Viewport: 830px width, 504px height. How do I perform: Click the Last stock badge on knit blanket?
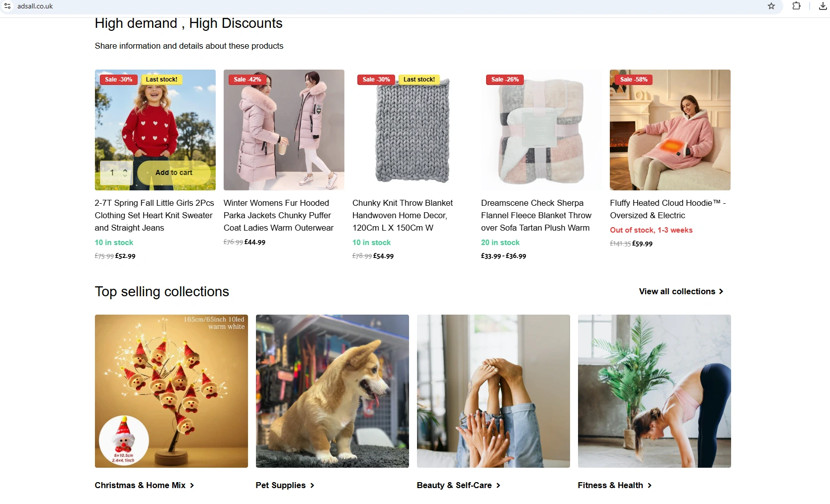tap(419, 80)
